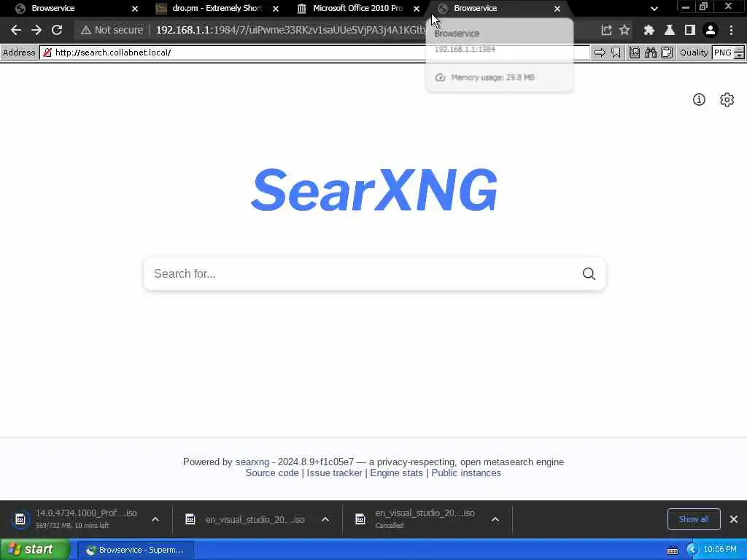
Task: Open Chrome's share page icon
Action: [x=606, y=30]
